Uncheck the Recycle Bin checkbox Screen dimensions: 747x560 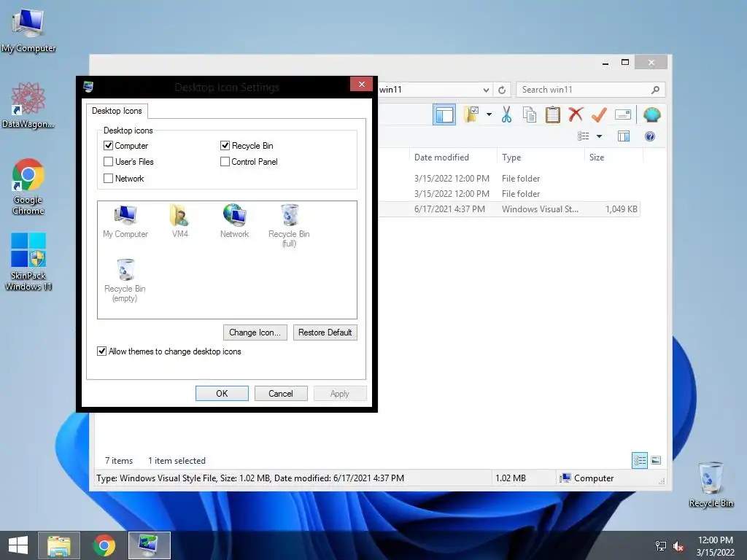225,146
